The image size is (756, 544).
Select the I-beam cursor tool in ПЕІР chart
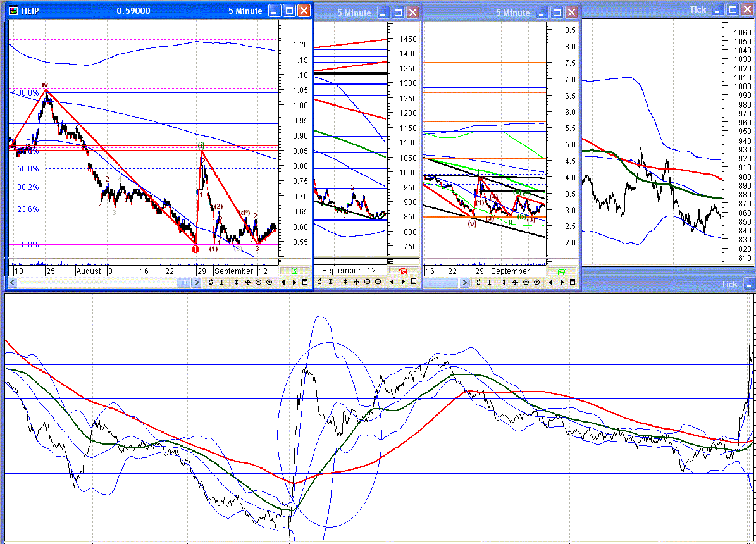point(222,282)
